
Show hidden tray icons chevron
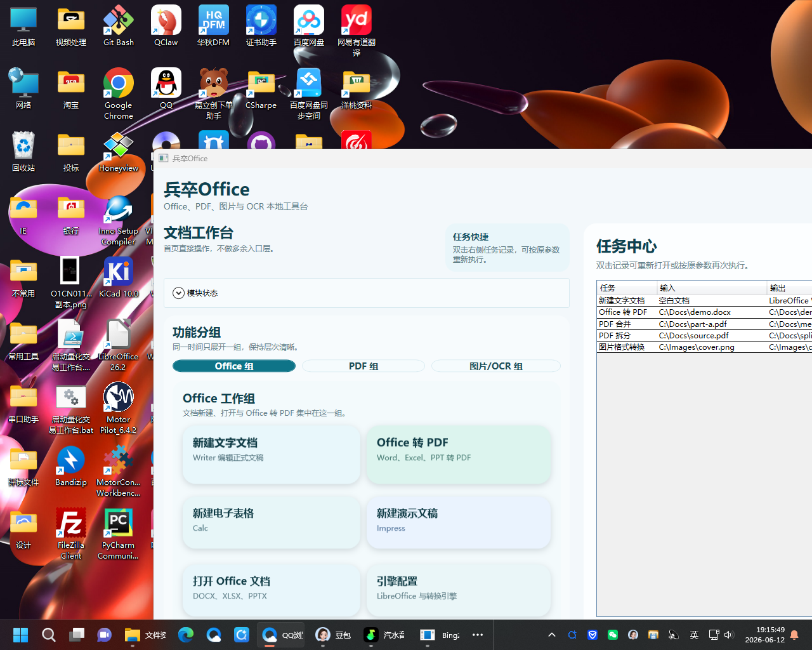click(552, 635)
